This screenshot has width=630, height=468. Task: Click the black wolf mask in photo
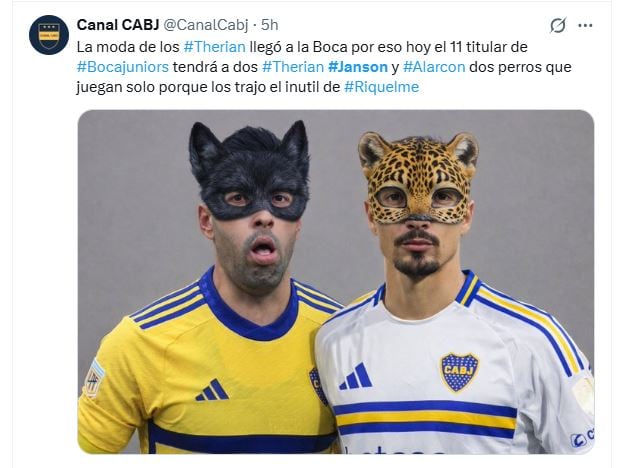point(249,172)
